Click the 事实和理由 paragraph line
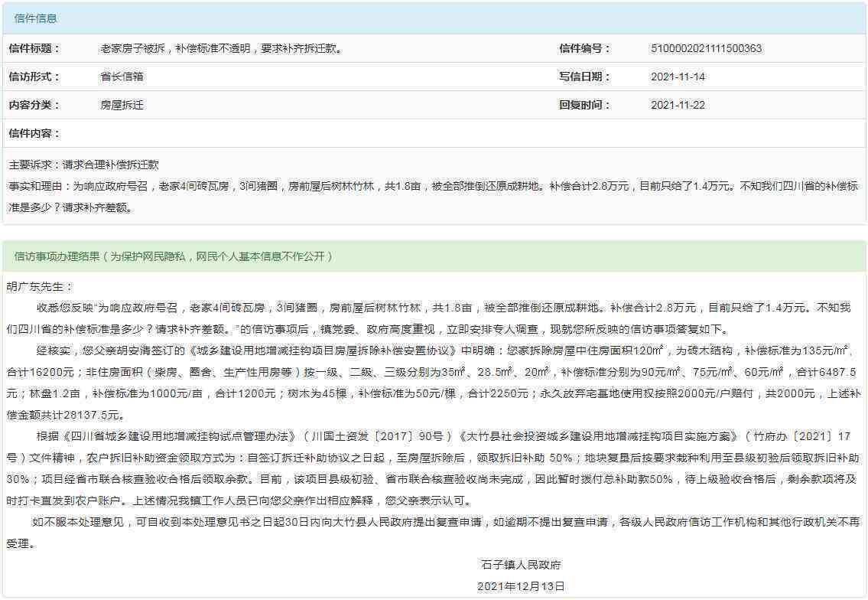 [434, 197]
